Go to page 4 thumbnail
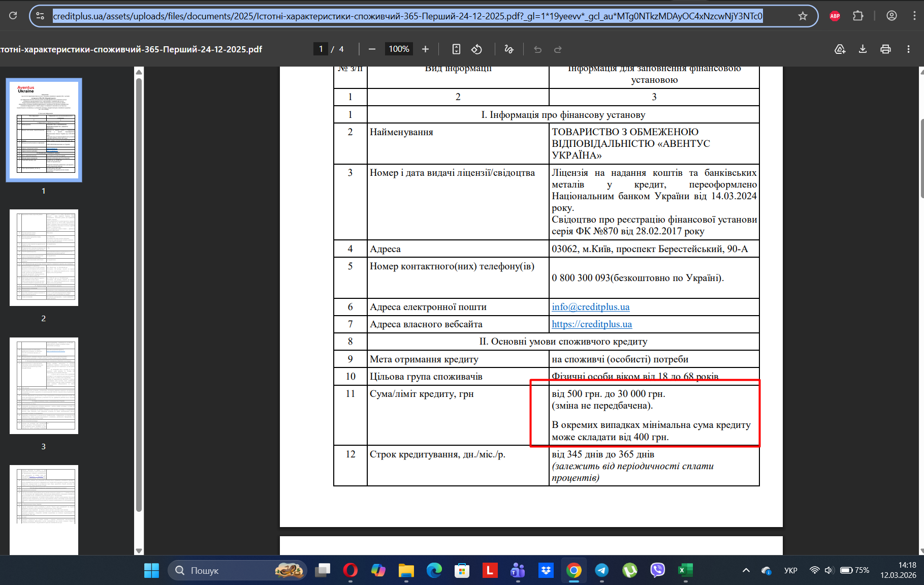Viewport: 924px width, 585px height. pos(44,510)
